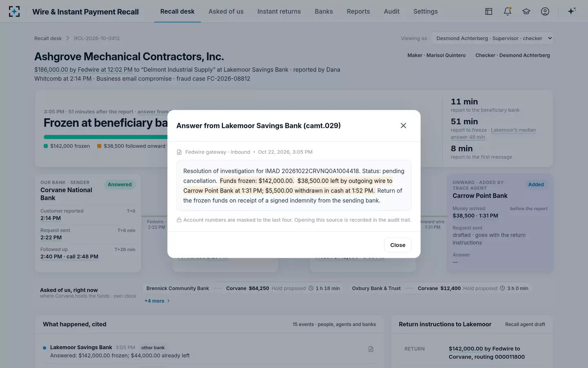Close the camt.029 dialog with the X

pyautogui.click(x=403, y=126)
